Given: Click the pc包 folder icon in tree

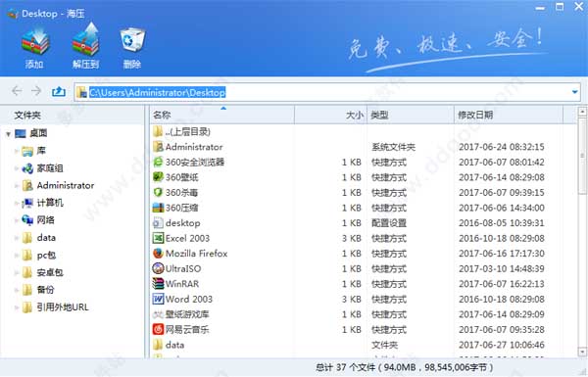Looking at the screenshot, I should (27, 256).
